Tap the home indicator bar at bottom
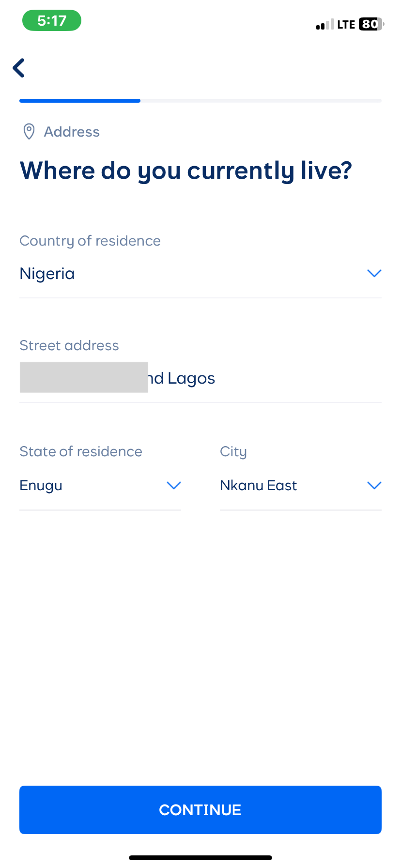The image size is (401, 868). tap(200, 857)
